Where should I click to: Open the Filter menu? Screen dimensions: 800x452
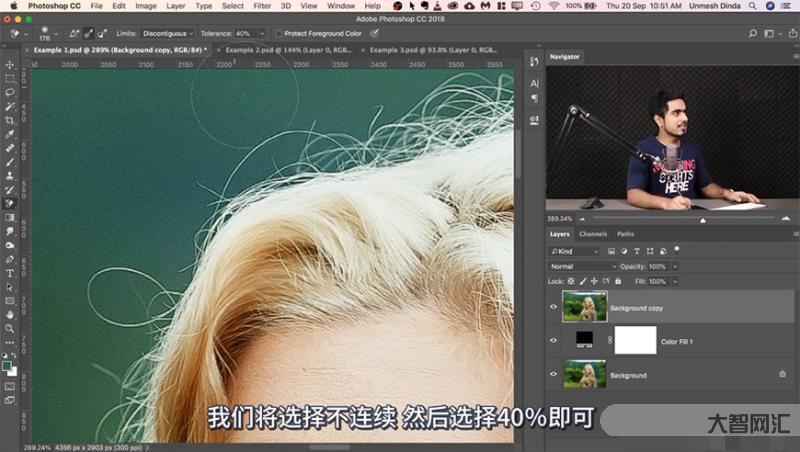[263, 6]
